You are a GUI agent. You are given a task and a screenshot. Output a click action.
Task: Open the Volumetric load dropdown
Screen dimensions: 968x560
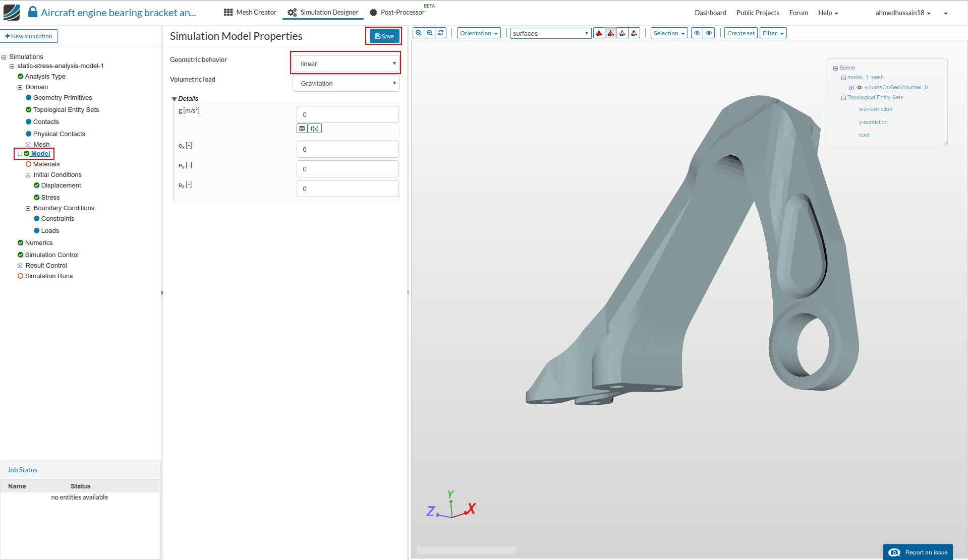coord(346,83)
